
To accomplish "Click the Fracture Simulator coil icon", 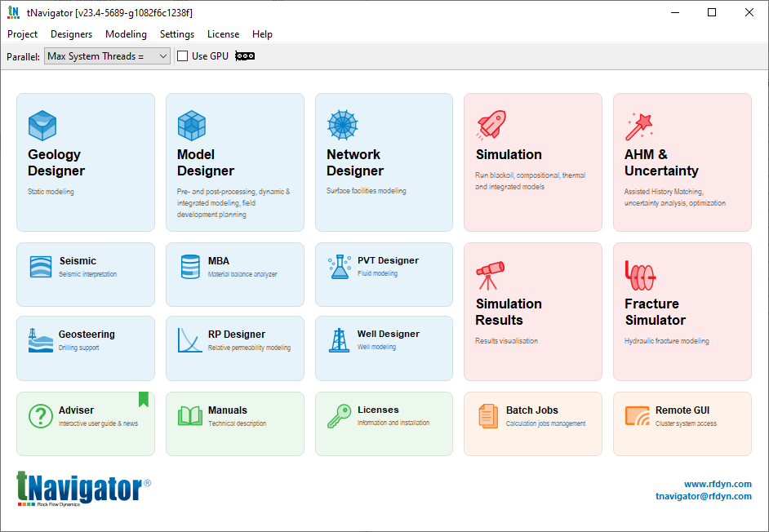I will [640, 276].
